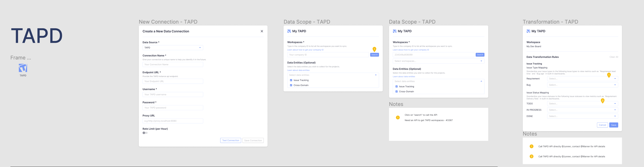Viewport: 644px width, 167px height.
Task: Click the Test Connection button
Action: (x=231, y=140)
